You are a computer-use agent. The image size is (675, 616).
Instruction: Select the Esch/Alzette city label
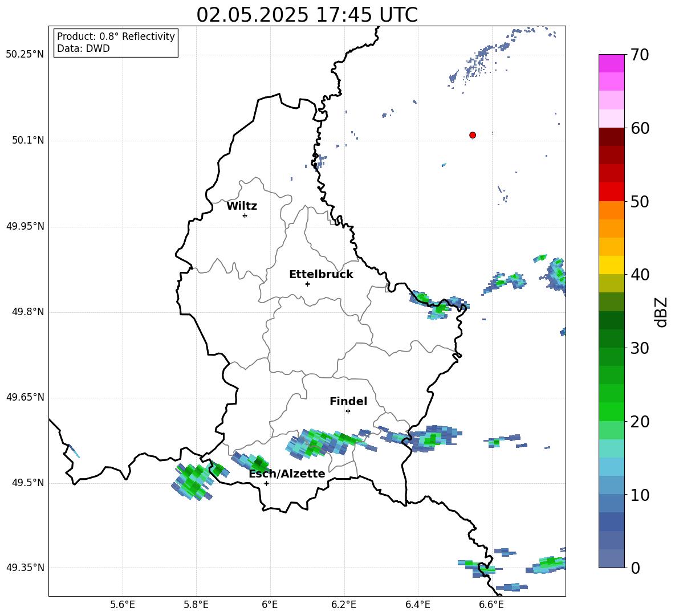pyautogui.click(x=287, y=474)
